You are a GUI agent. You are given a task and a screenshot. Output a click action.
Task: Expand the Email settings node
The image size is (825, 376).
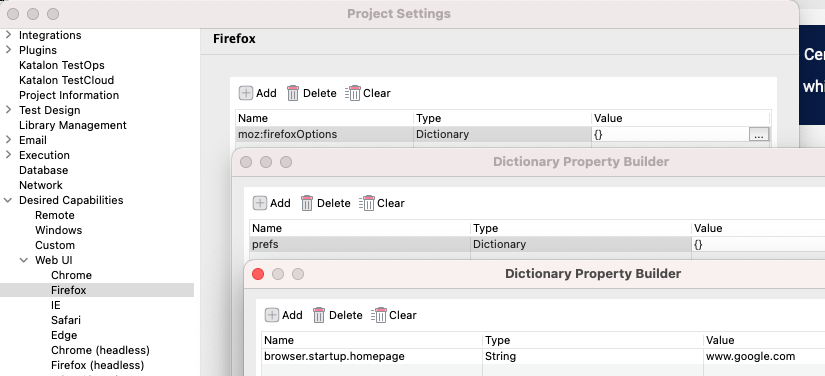click(8, 140)
